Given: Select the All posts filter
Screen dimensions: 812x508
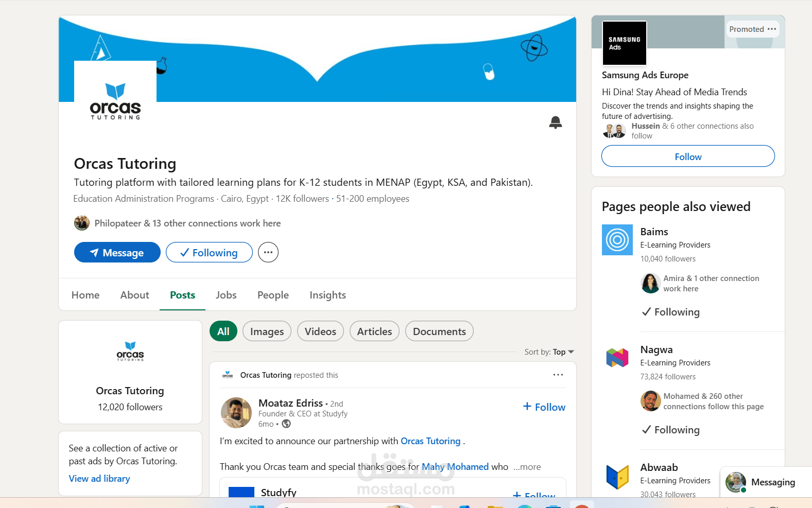Looking at the screenshot, I should (x=223, y=331).
